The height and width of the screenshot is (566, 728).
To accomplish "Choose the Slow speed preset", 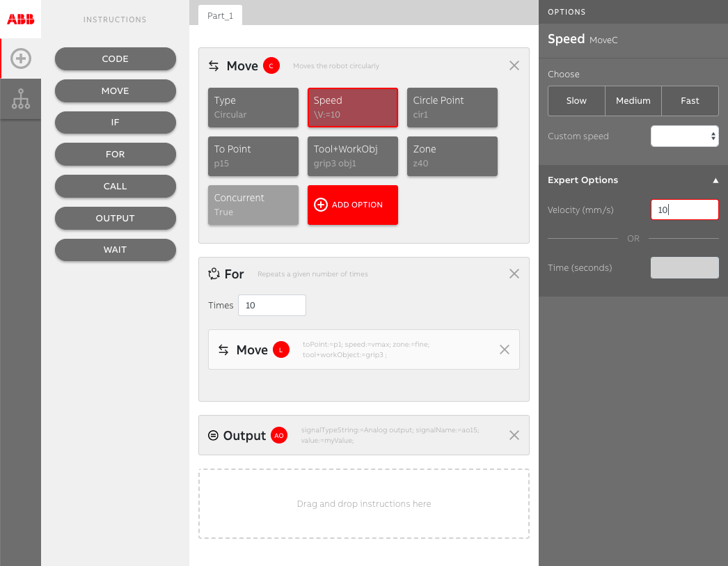I will tap(576, 100).
